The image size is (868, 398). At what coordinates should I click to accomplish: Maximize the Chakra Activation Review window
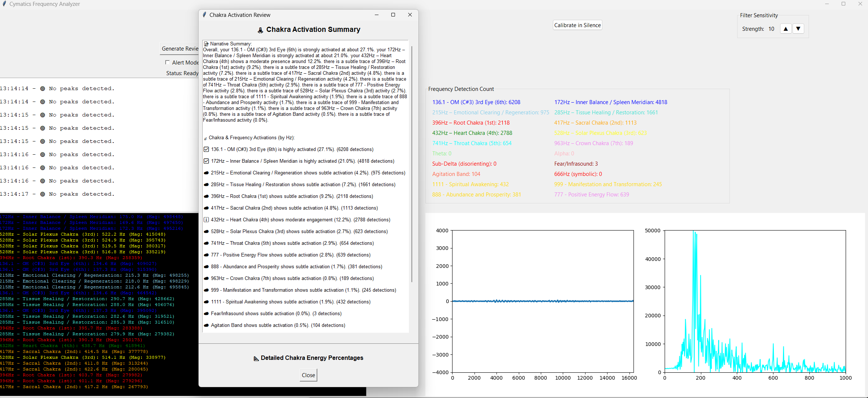(393, 15)
